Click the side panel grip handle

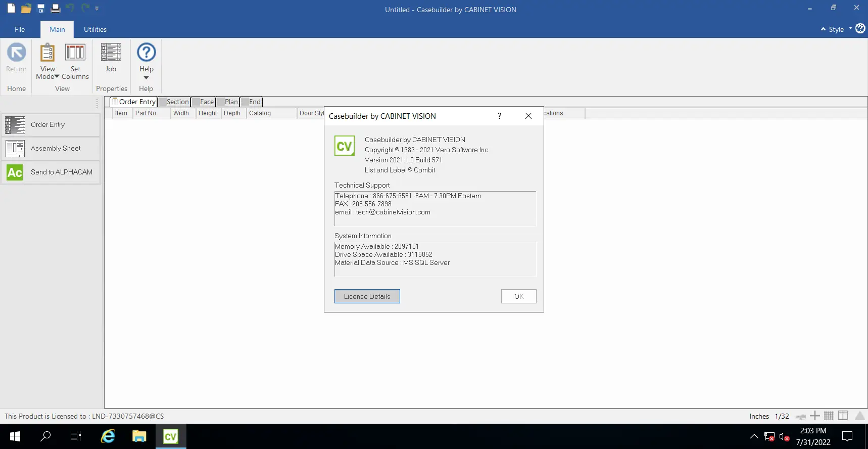coord(97,104)
